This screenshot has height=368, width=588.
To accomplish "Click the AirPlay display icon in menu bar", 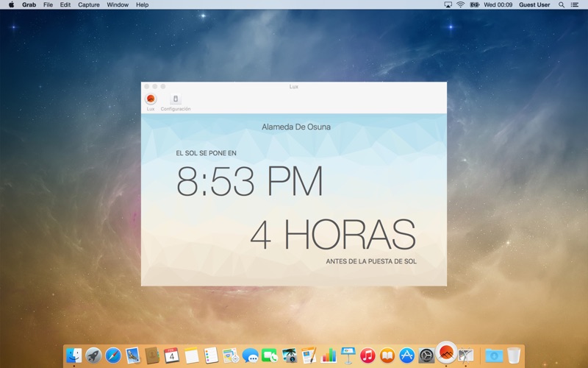I will pos(448,4).
